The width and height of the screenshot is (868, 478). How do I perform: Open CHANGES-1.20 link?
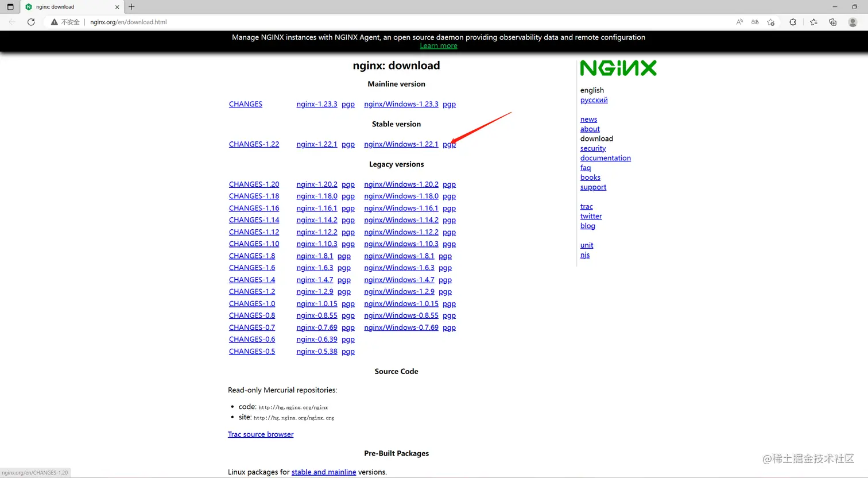(x=254, y=184)
